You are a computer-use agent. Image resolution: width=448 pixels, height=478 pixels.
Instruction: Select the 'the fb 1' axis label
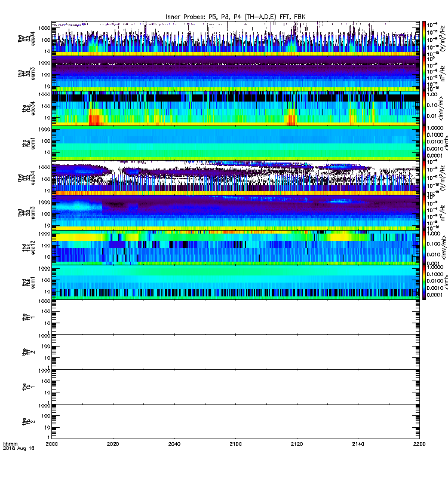coord(29,387)
